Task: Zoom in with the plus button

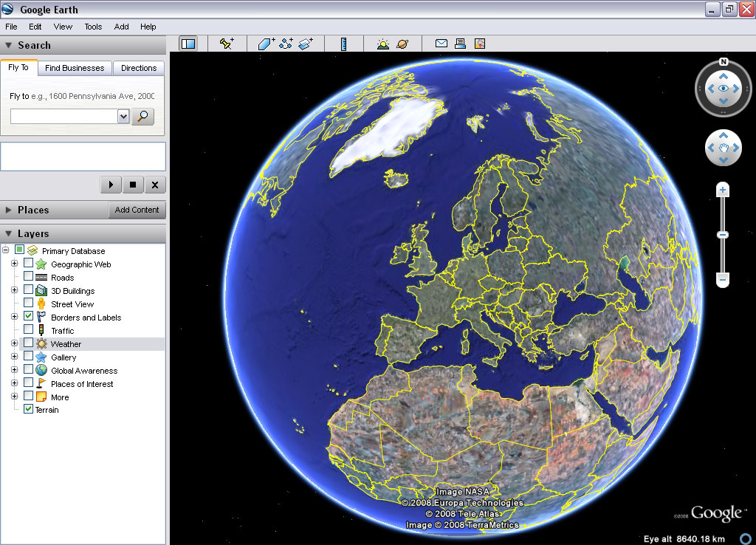Action: (722, 190)
